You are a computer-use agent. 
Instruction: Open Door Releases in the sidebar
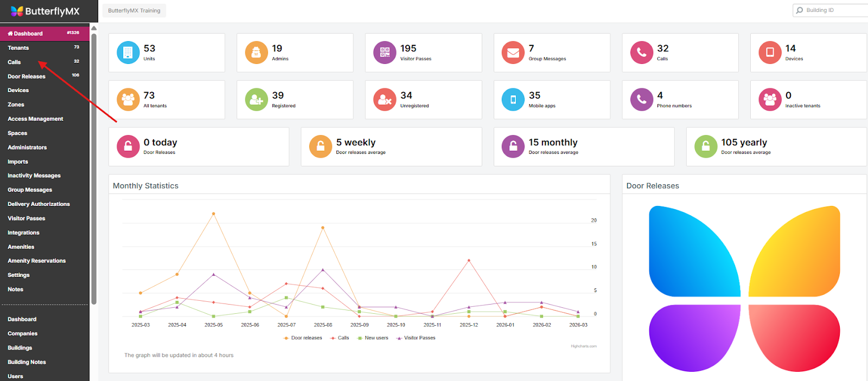pyautogui.click(x=27, y=76)
